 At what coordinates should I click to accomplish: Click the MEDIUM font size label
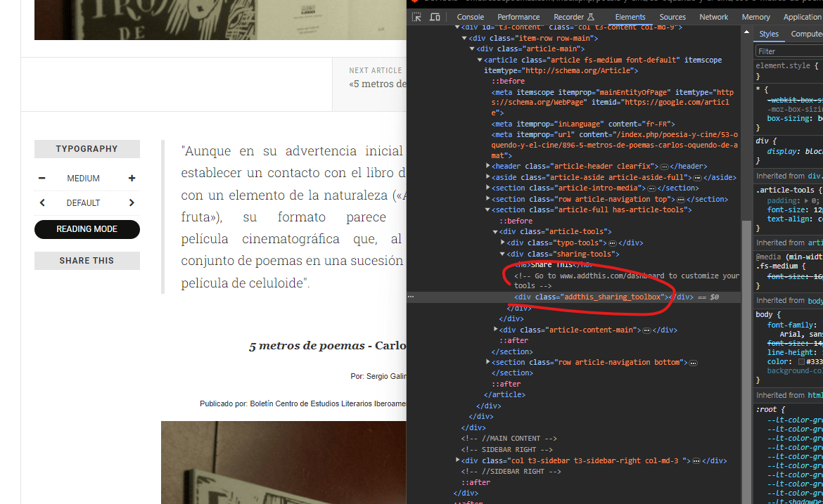[84, 179]
